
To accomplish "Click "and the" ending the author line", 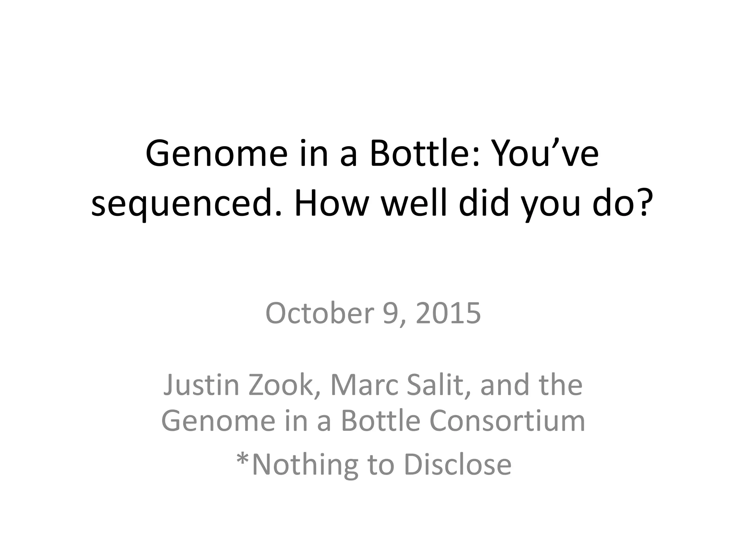I will (x=531, y=385).
